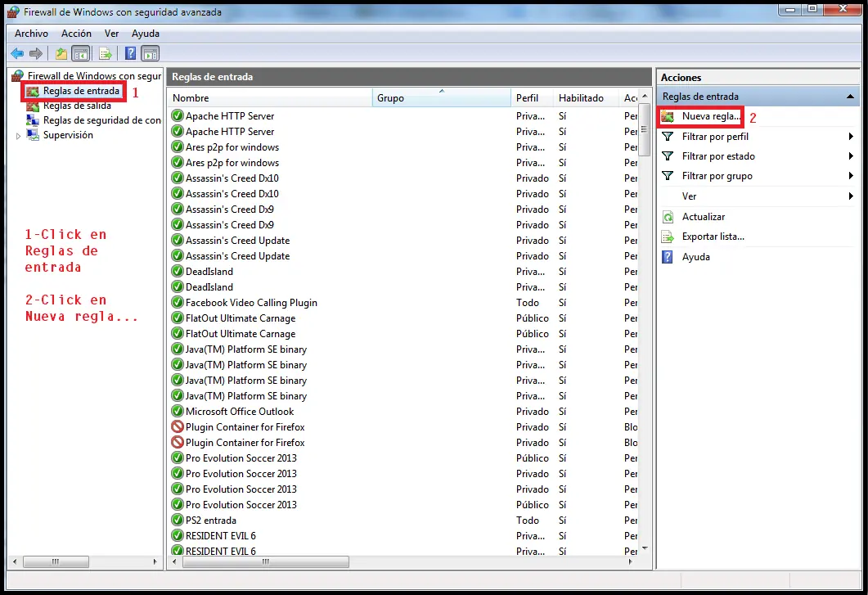Toggle the show/hide action pane toolbar button
This screenshot has width=868, height=595.
click(x=151, y=54)
